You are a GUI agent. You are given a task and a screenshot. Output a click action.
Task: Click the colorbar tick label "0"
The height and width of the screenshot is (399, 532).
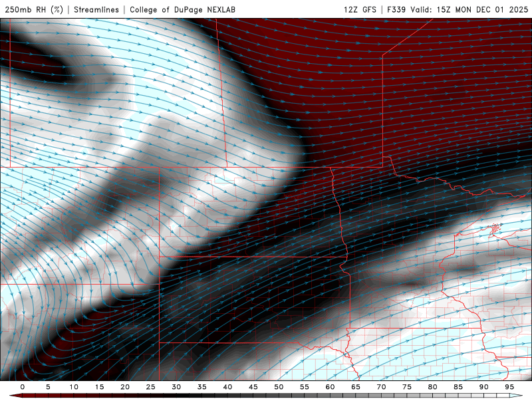(x=23, y=387)
